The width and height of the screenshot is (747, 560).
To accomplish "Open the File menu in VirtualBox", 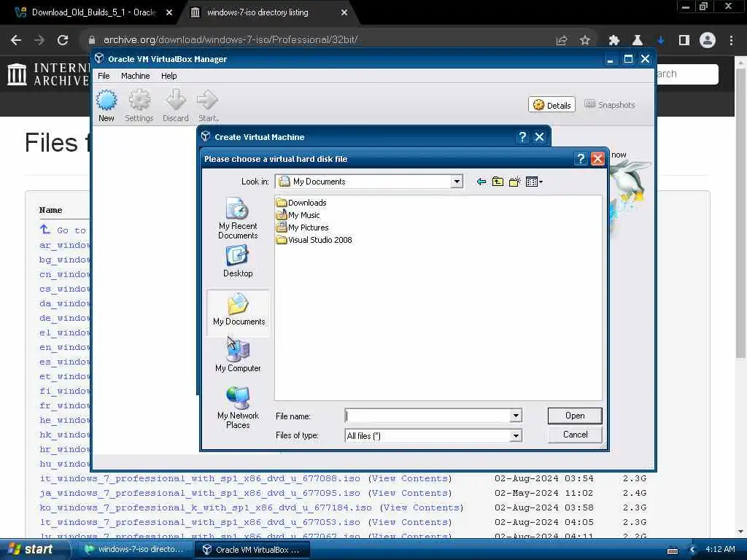I will tap(104, 76).
